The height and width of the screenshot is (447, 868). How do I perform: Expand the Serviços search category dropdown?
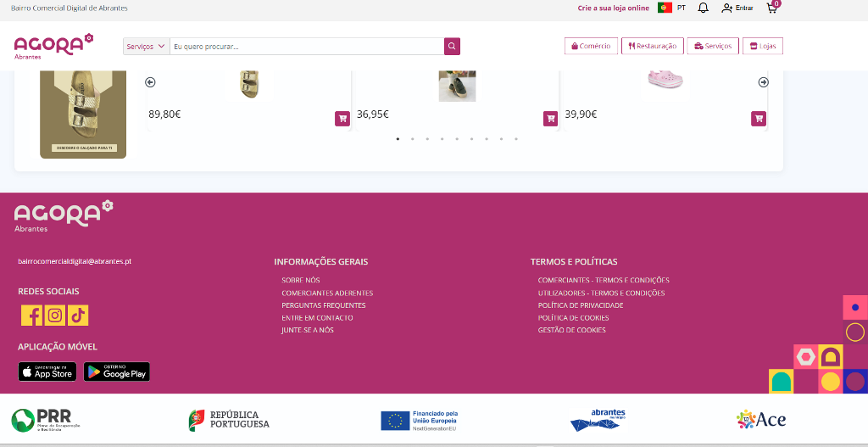click(x=146, y=47)
